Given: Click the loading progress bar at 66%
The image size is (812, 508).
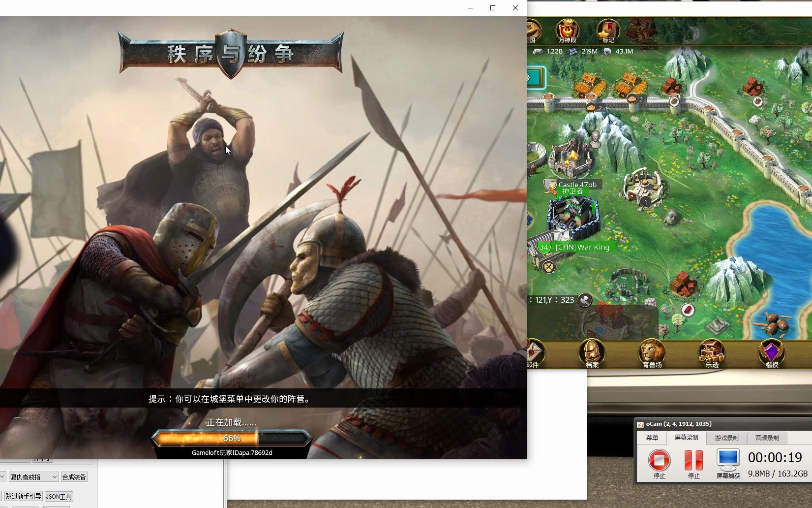Looking at the screenshot, I should pos(231,438).
